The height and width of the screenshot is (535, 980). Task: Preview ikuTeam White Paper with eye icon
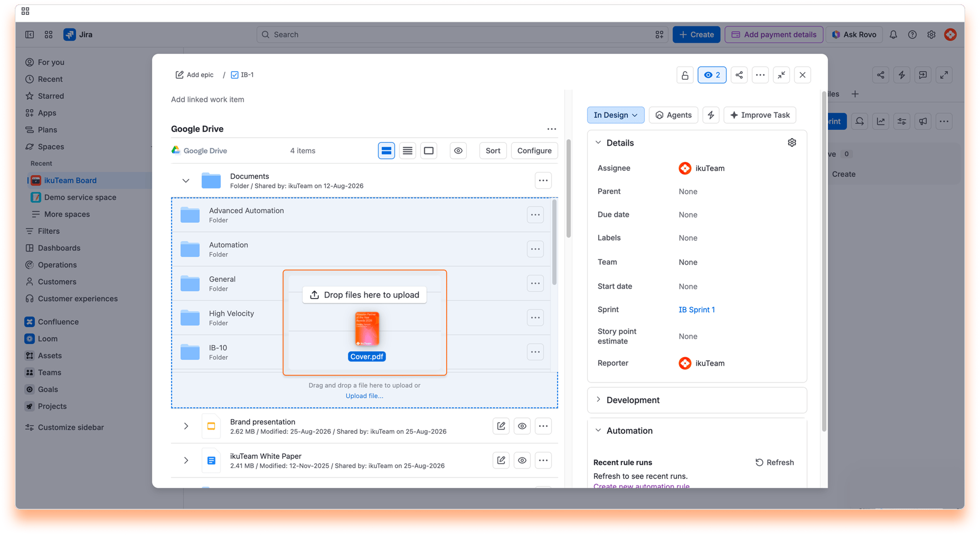tap(522, 461)
